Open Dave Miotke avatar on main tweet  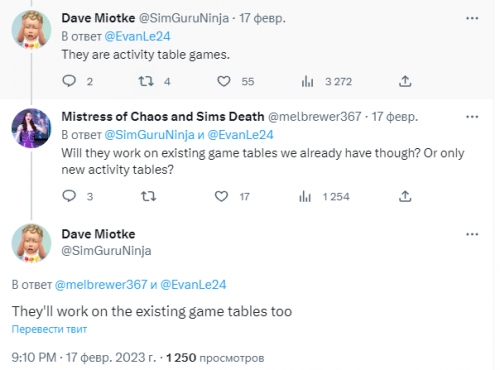[x=31, y=243]
